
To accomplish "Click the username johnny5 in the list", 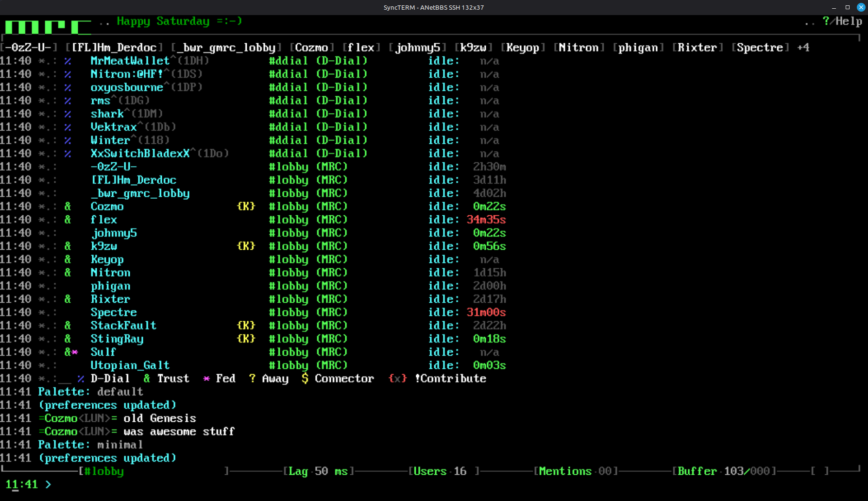I will tap(114, 233).
